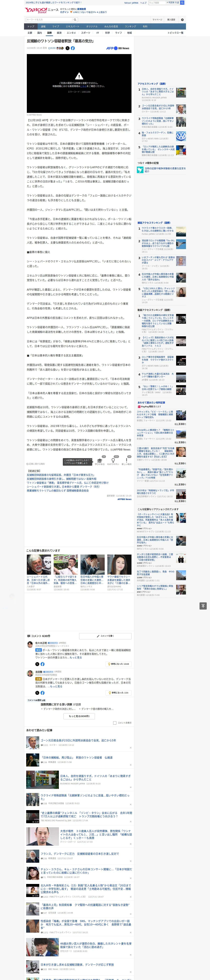The height and width of the screenshot is (980, 210).
Task: Open the 当時の記憶や戦争体験 war memories link
Action: pyautogui.click(x=165, y=170)
